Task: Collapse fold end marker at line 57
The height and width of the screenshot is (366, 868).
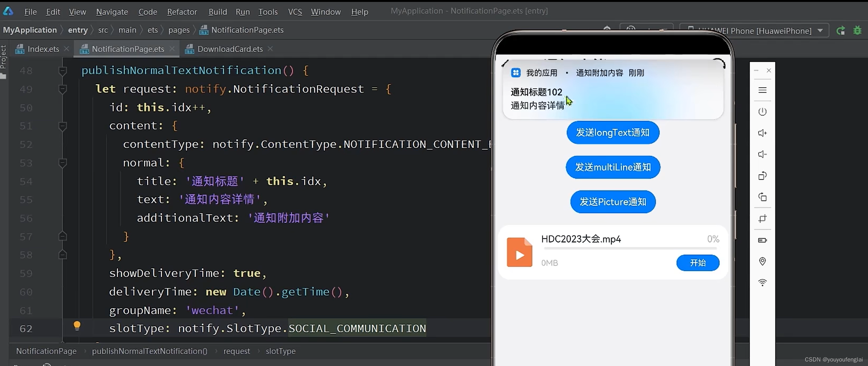Action: 62,236
